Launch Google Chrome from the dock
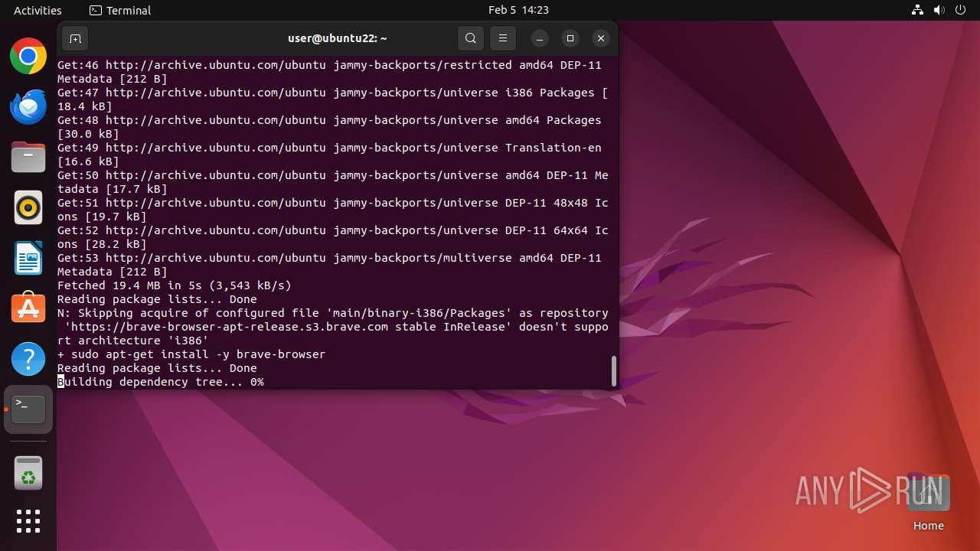This screenshot has height=551, width=980. pos(28,56)
